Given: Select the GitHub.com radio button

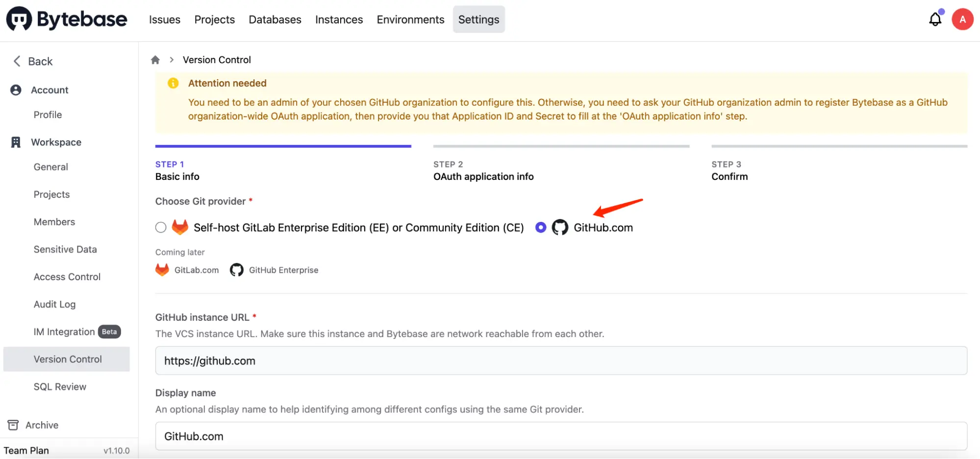Looking at the screenshot, I should click(541, 227).
